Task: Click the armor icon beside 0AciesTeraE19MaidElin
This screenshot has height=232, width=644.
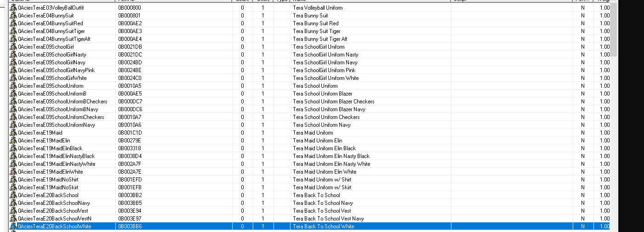Action: [x=13, y=141]
